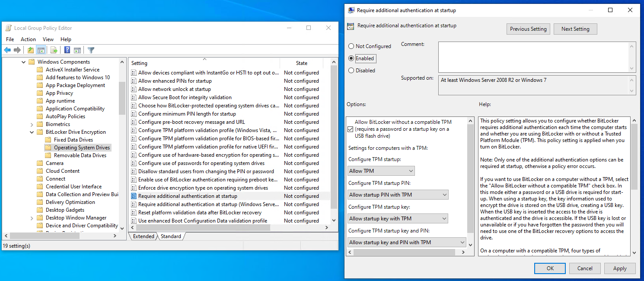The height and width of the screenshot is (281, 644).
Task: Select the Disabled radio button
Action: tap(351, 71)
